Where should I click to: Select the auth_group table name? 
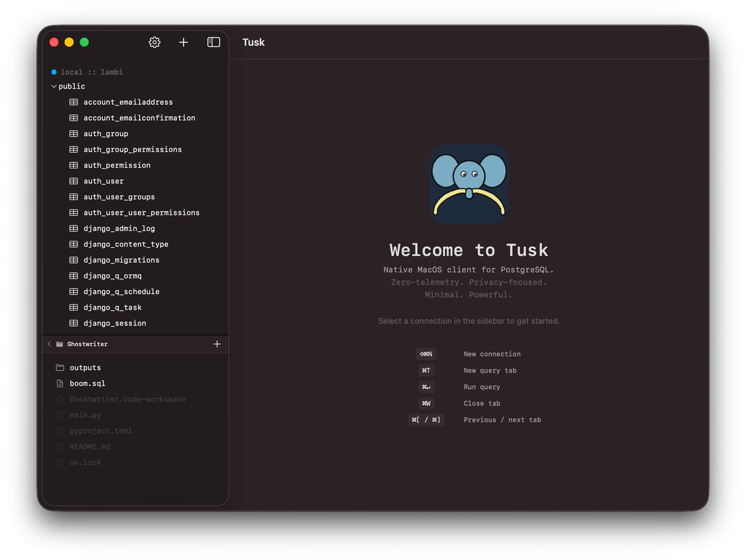(x=106, y=134)
